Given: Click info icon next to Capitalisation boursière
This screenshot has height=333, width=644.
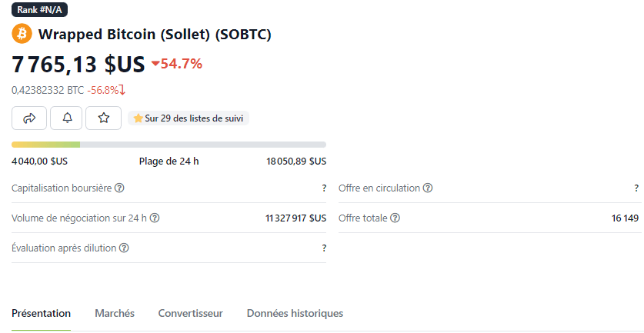Looking at the screenshot, I should (x=120, y=188).
